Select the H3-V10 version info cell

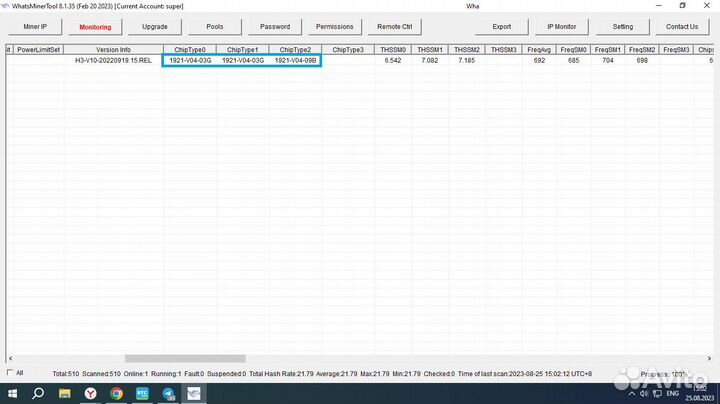113,61
